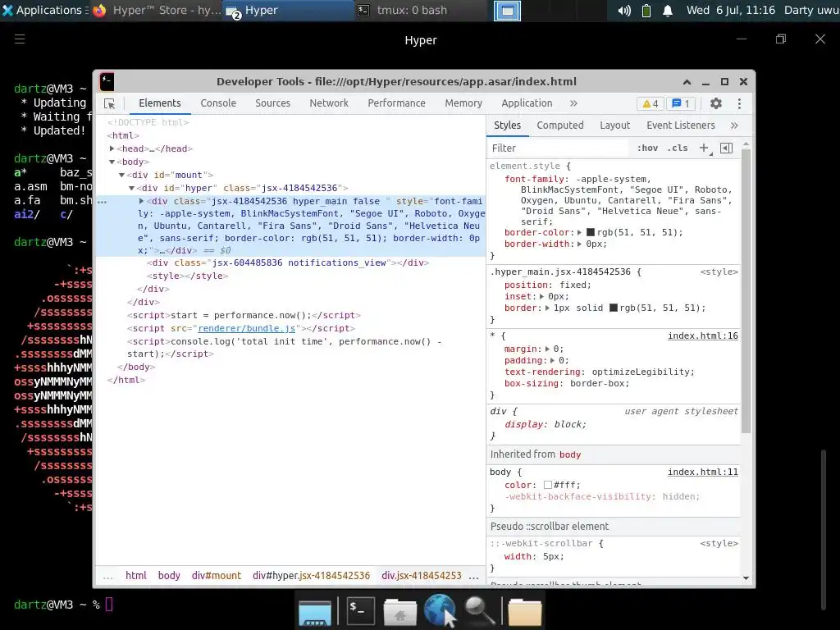The width and height of the screenshot is (840, 630).
Task: Open notifications bell icon
Action: pyautogui.click(x=668, y=11)
